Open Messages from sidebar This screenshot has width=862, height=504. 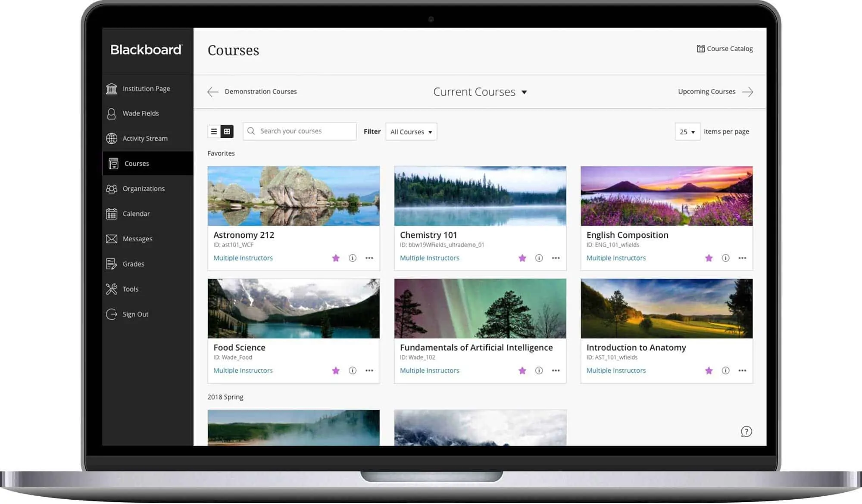[137, 239]
